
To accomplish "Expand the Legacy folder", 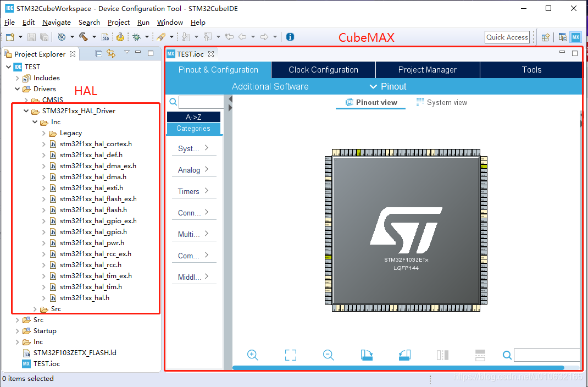I will coord(43,133).
